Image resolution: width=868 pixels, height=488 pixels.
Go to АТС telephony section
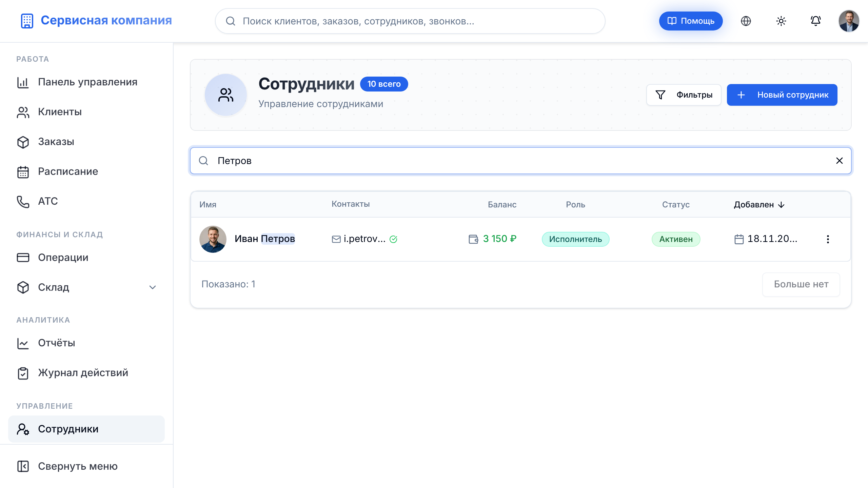pyautogui.click(x=86, y=201)
